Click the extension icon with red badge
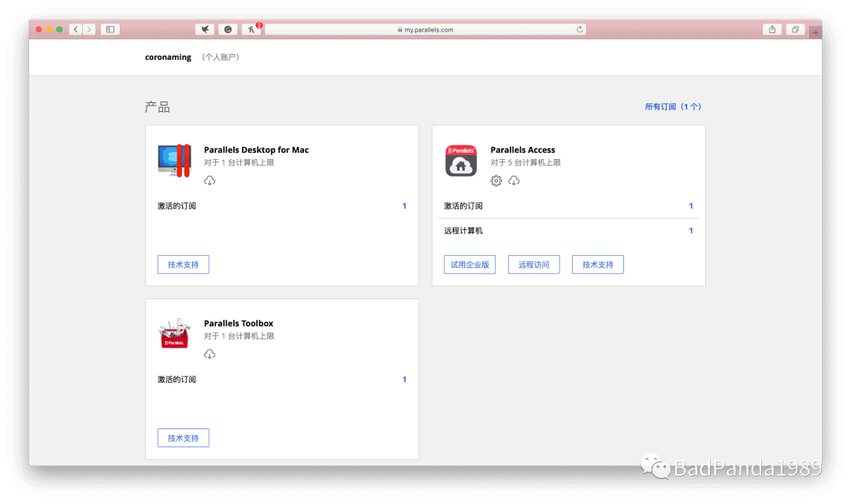 tap(251, 29)
